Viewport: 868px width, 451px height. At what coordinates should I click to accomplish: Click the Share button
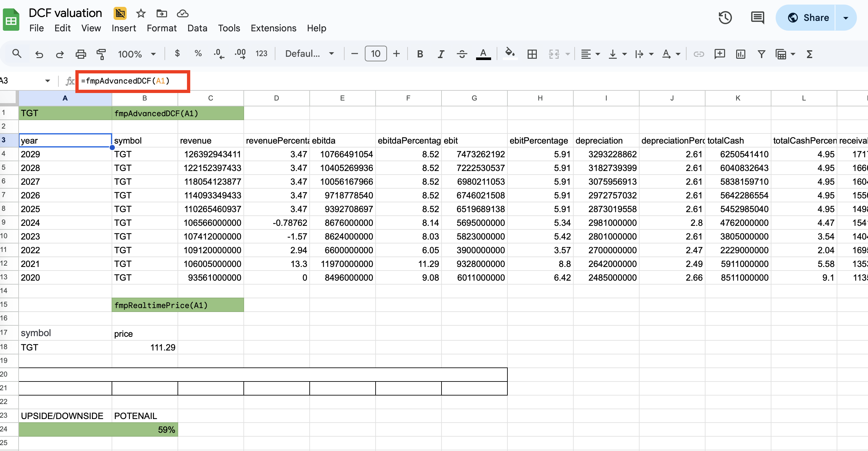808,18
